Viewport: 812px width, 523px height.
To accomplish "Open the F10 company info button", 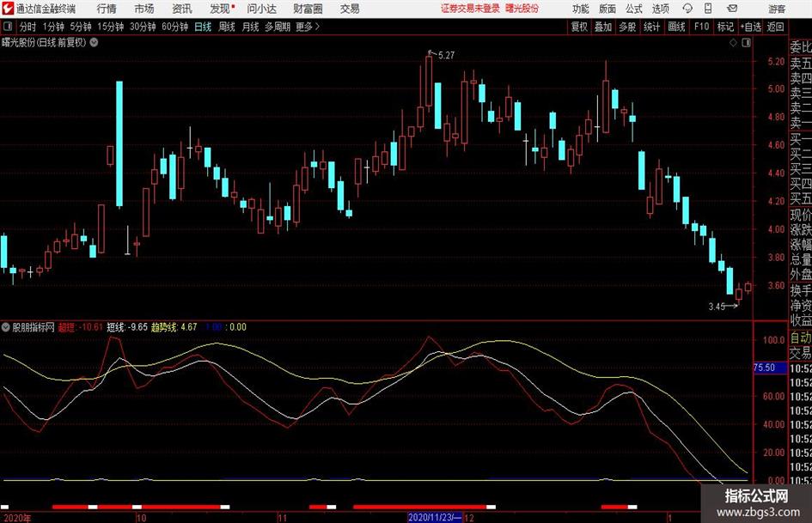I will (701, 27).
